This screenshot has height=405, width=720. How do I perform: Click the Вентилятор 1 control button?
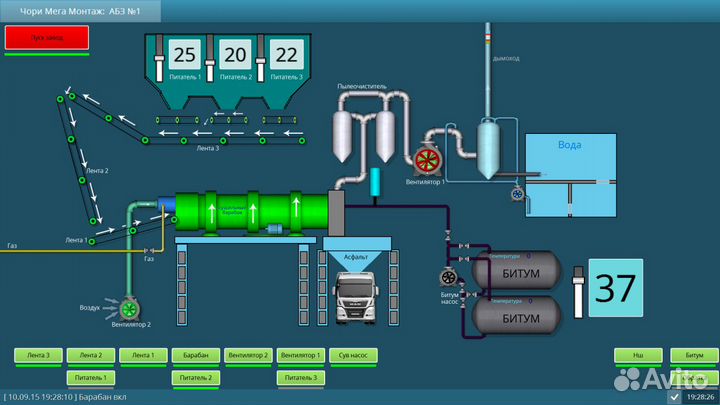pos(300,355)
